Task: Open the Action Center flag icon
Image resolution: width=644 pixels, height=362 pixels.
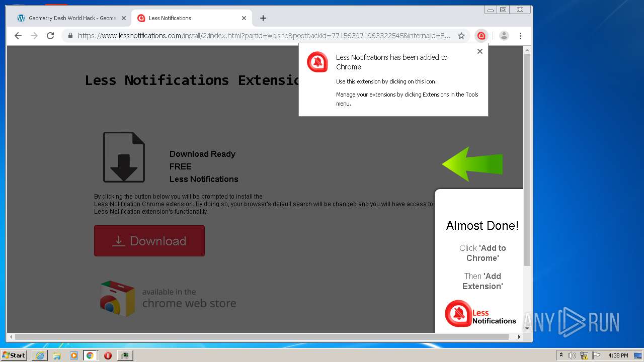Action: click(x=596, y=355)
